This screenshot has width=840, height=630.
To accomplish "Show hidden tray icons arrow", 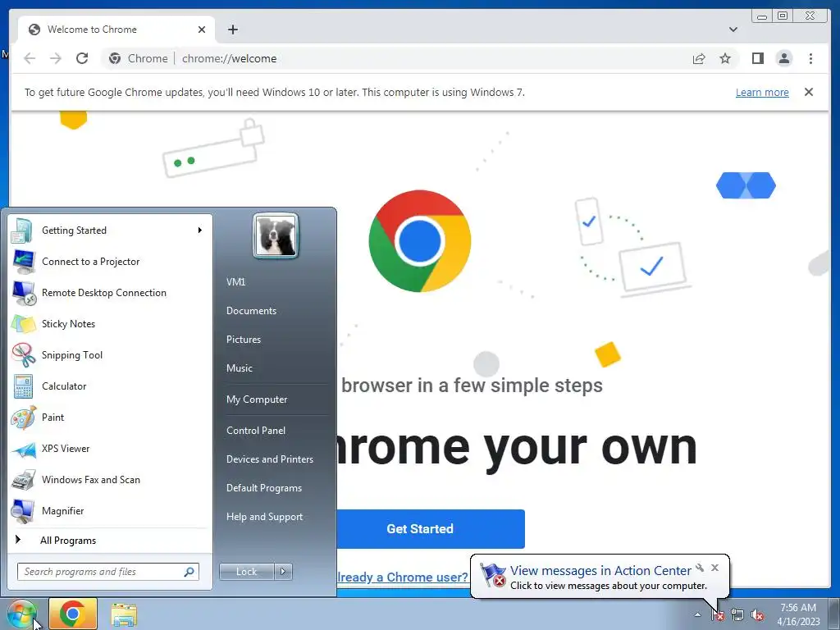I will pos(697,614).
